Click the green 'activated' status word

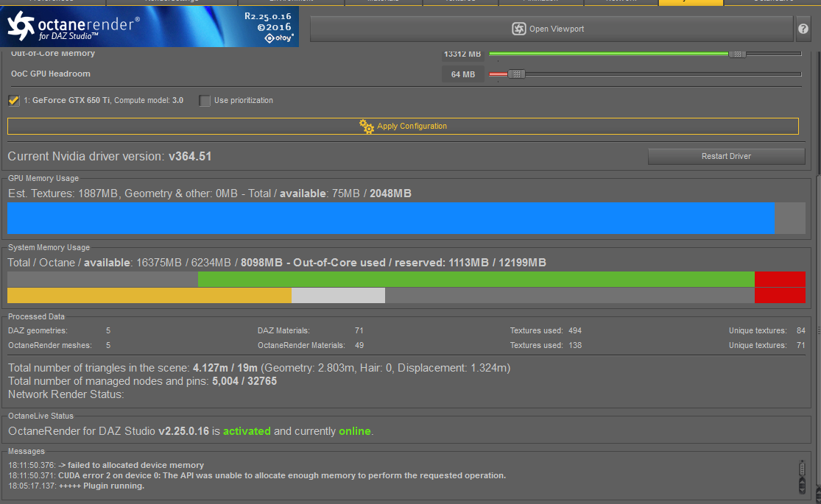tap(247, 431)
